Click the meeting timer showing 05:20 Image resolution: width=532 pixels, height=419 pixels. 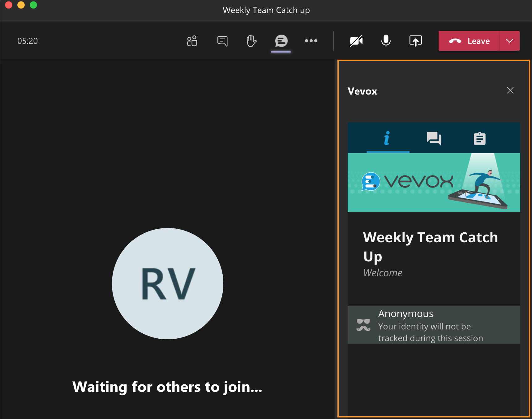click(x=28, y=41)
